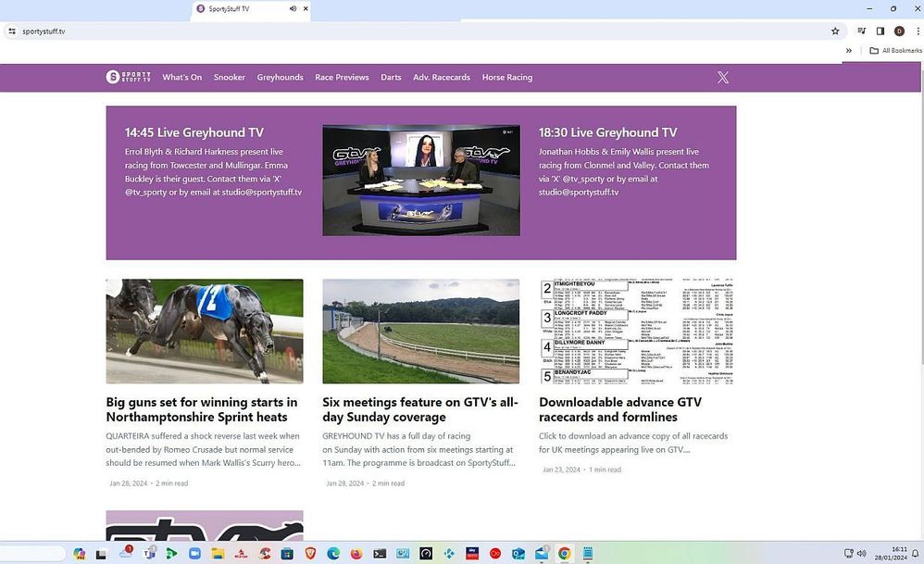Open the network icon in system tray

(849, 554)
